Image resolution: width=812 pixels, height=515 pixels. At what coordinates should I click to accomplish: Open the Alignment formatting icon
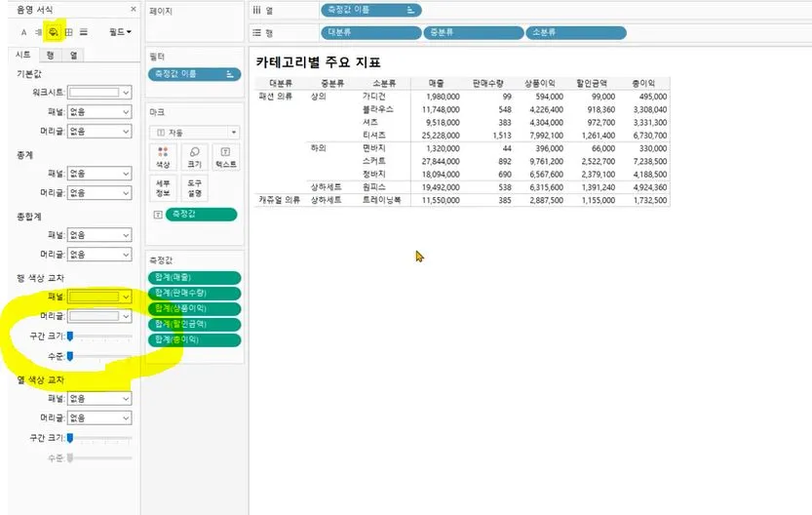(38, 32)
